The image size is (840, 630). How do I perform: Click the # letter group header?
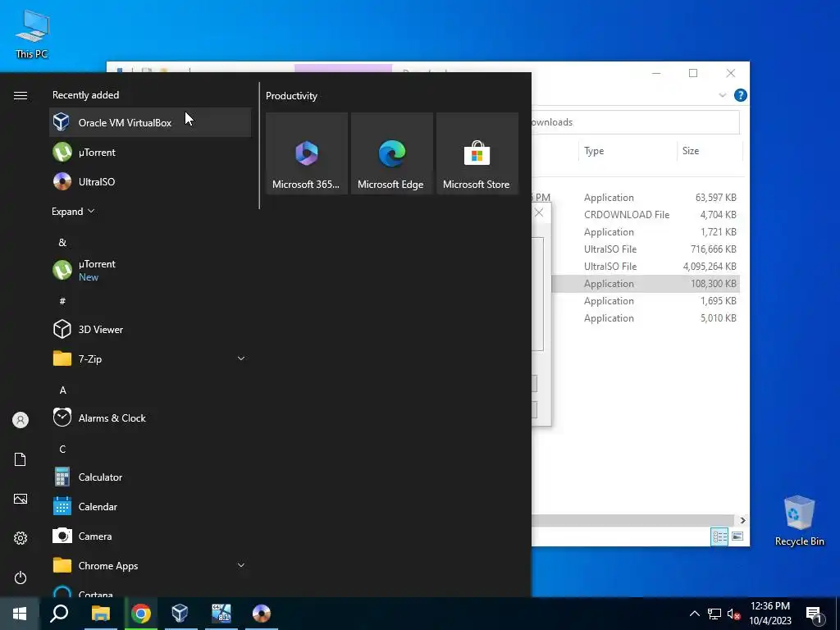tap(62, 301)
